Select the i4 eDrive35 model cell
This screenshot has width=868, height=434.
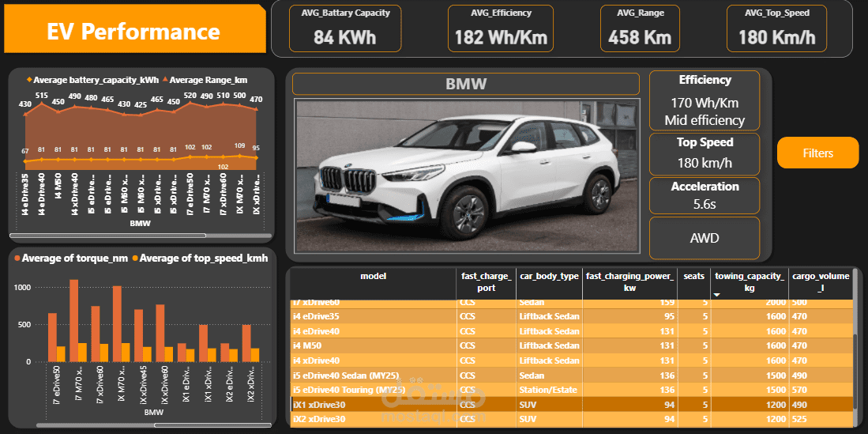(x=373, y=316)
